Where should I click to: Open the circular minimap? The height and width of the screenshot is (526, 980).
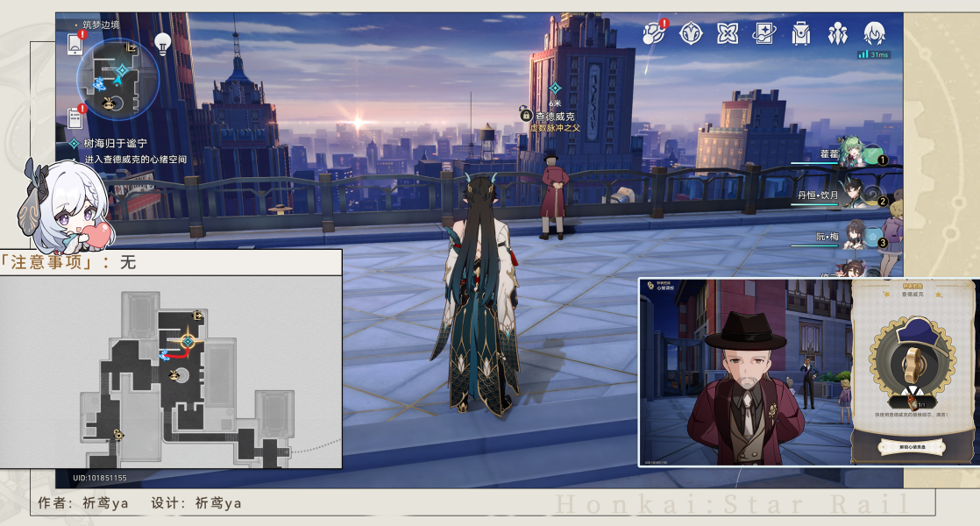tap(117, 79)
